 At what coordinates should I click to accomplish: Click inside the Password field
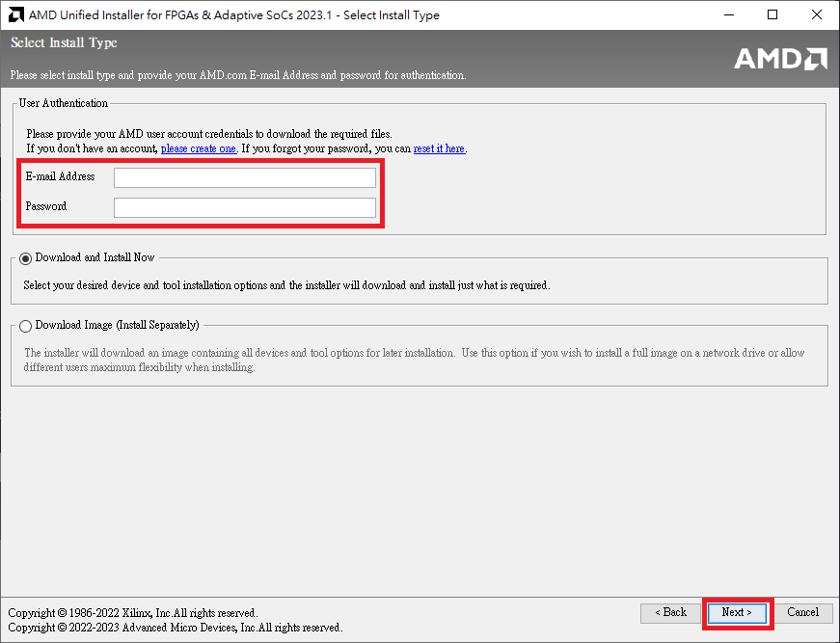coord(244,206)
